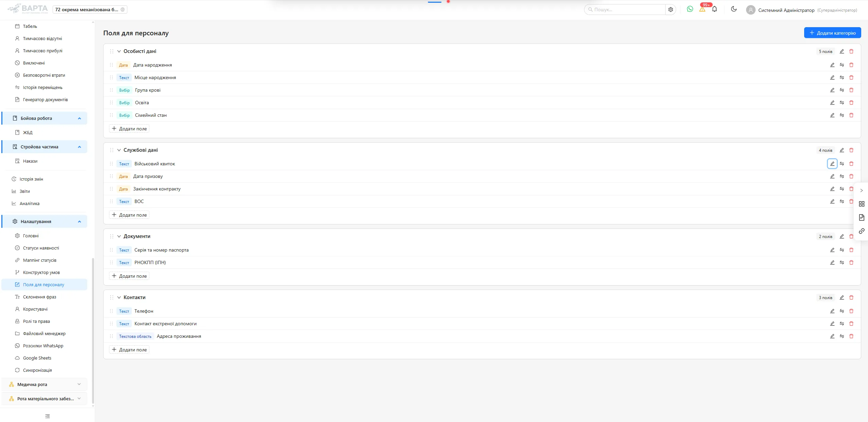Collapse the Службові дані category
The height and width of the screenshot is (422, 868).
pos(119,150)
